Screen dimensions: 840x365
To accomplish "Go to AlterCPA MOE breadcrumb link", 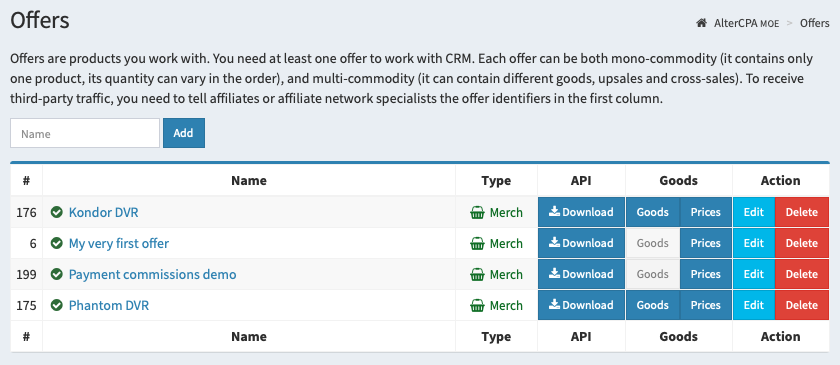I will (746, 23).
